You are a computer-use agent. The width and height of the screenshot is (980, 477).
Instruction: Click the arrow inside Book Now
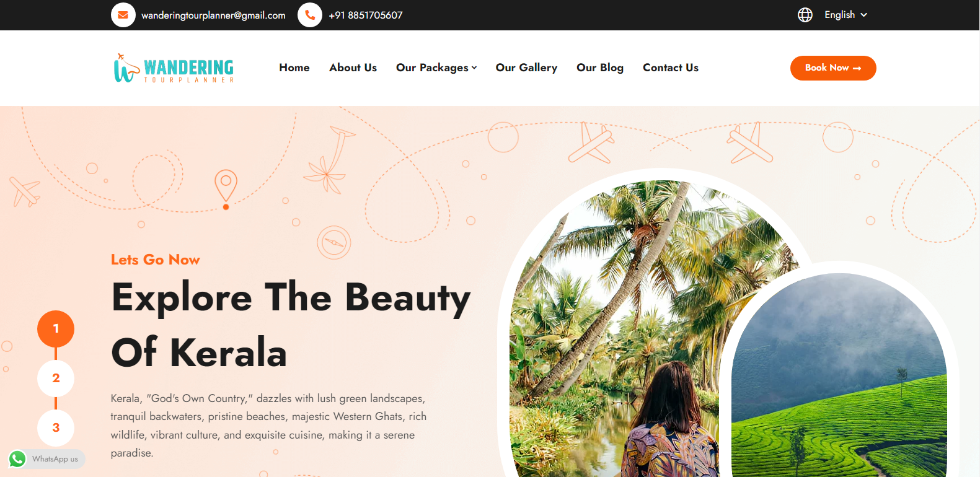857,68
